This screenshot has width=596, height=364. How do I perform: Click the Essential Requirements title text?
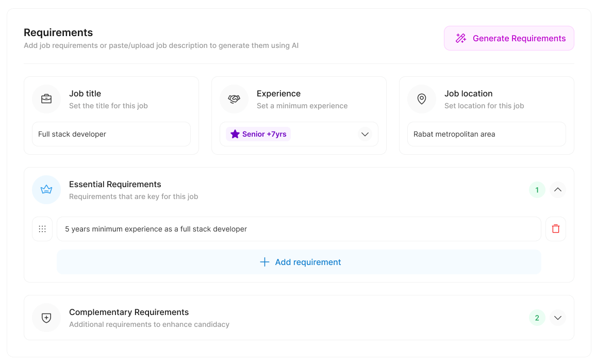click(x=115, y=184)
